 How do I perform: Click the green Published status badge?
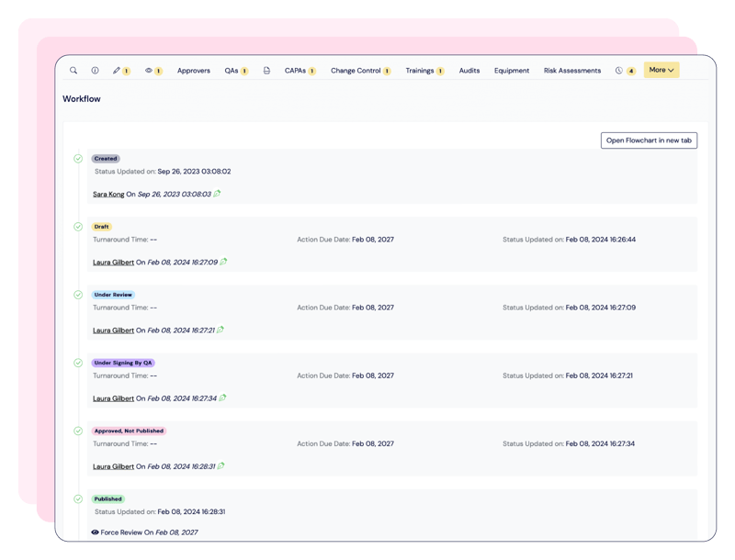click(107, 499)
